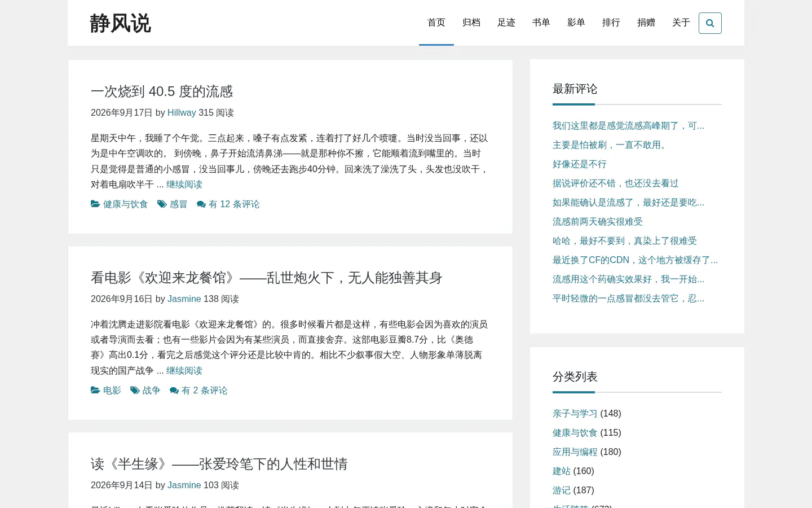Click the tag icon beside 感冒
The height and width of the screenshot is (508, 812).
pyautogui.click(x=162, y=204)
